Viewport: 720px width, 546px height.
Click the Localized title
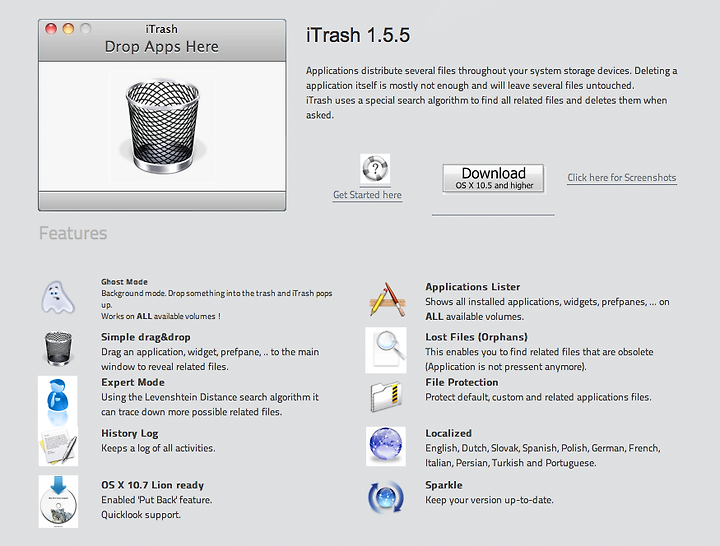(448, 433)
